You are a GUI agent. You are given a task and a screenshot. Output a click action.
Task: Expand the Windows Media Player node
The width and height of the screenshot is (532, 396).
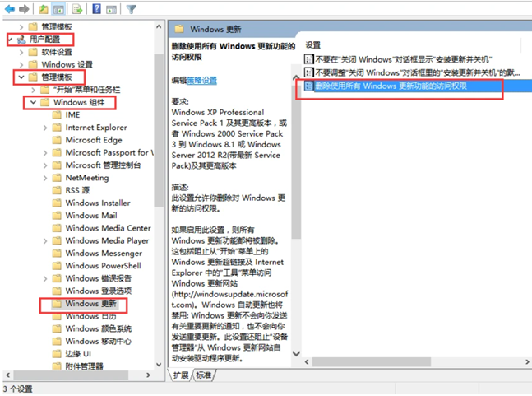click(45, 240)
